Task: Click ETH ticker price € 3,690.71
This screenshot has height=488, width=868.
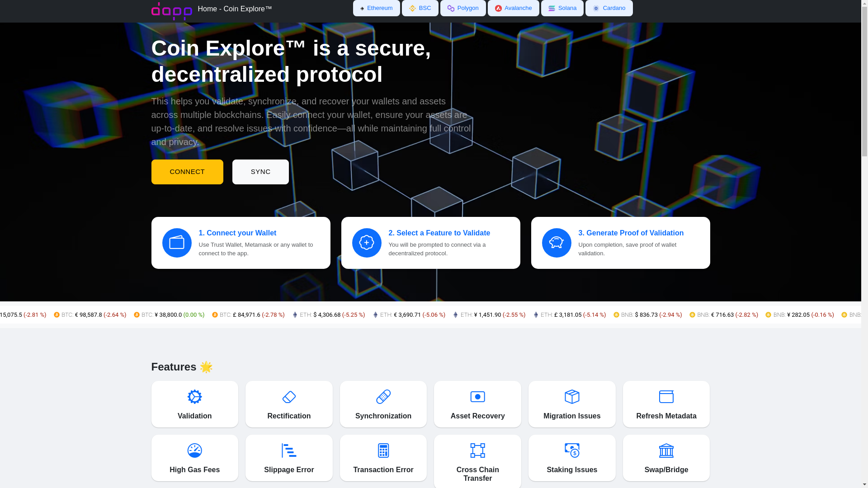Action: pos(407,315)
